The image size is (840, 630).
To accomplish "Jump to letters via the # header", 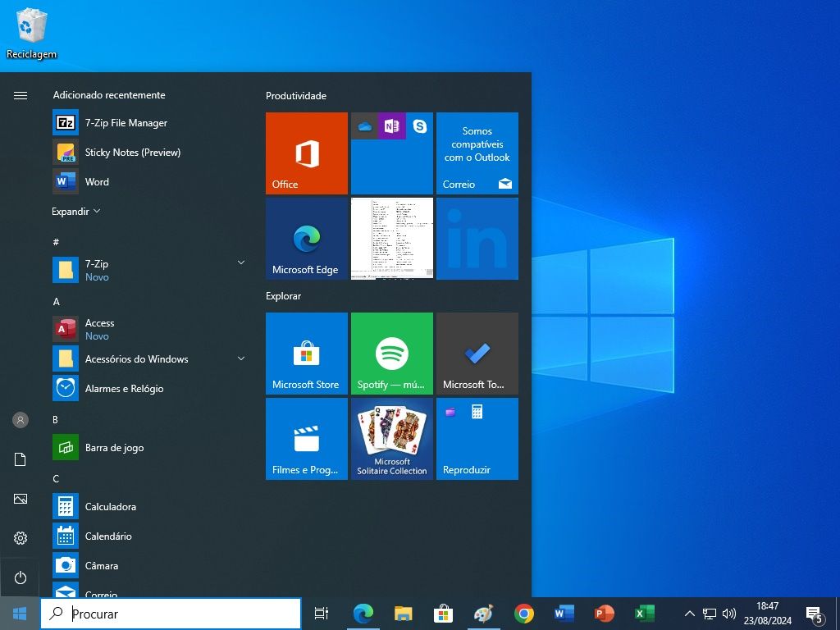I will click(56, 242).
